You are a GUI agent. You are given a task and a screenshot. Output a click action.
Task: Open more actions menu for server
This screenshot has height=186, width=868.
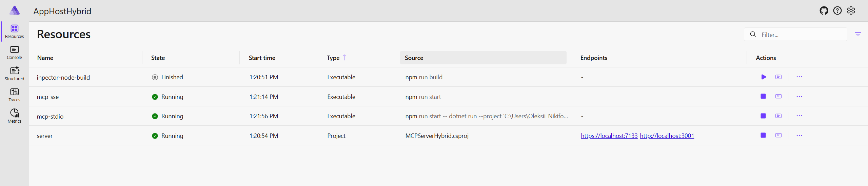(799, 135)
